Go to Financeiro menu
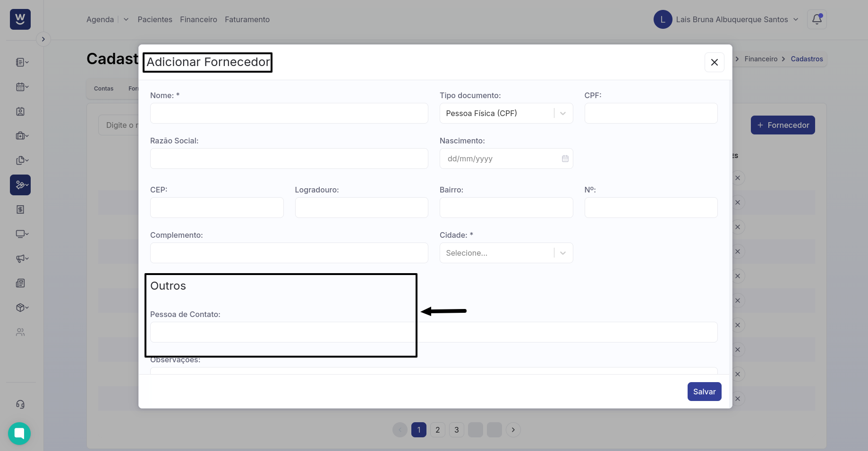This screenshot has height=451, width=868. click(198, 19)
